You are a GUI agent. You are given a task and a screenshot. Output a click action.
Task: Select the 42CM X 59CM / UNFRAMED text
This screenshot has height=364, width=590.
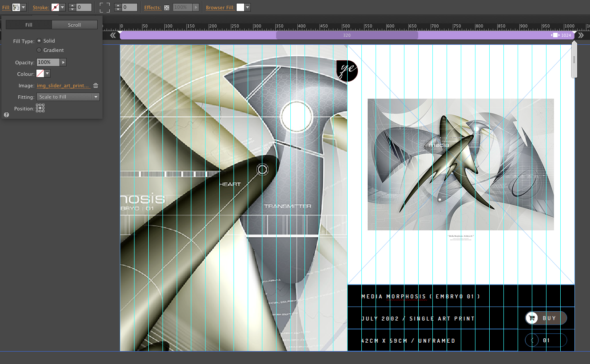(408, 341)
